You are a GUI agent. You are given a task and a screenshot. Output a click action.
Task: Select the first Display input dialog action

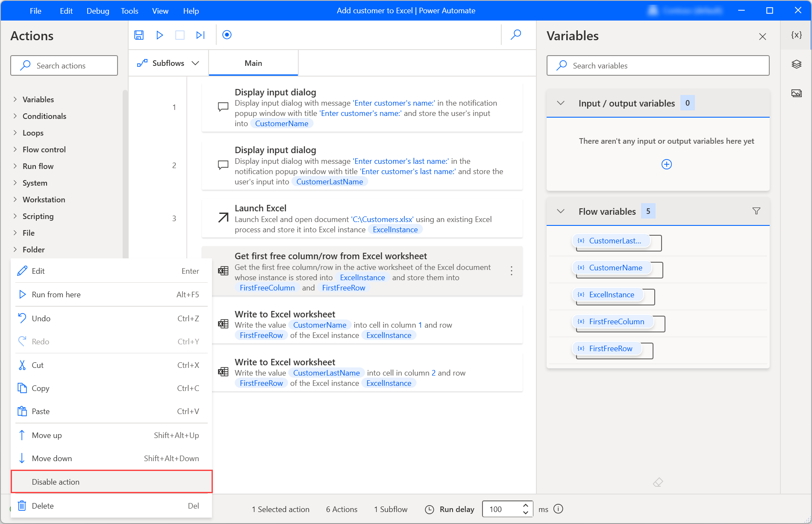362,107
